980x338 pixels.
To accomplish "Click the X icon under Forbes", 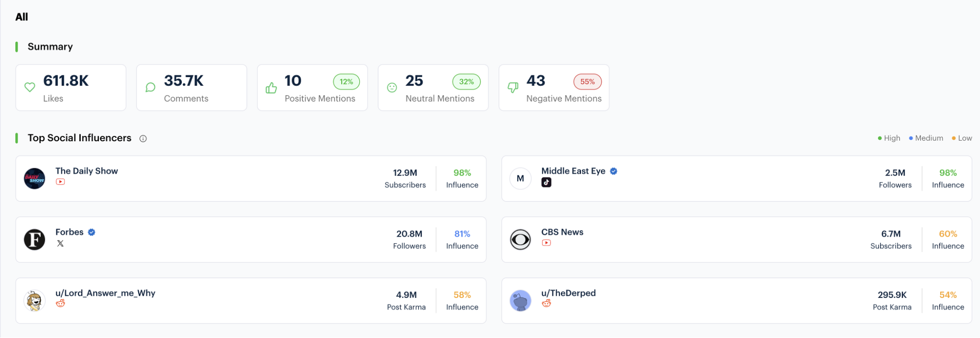I will pyautogui.click(x=60, y=243).
